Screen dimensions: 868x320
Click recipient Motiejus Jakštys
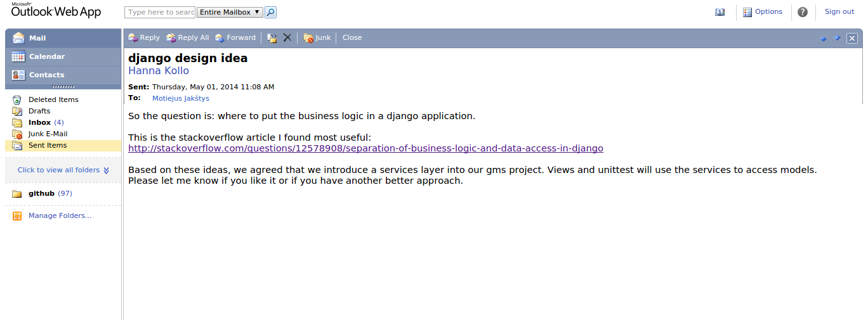pyautogui.click(x=181, y=98)
